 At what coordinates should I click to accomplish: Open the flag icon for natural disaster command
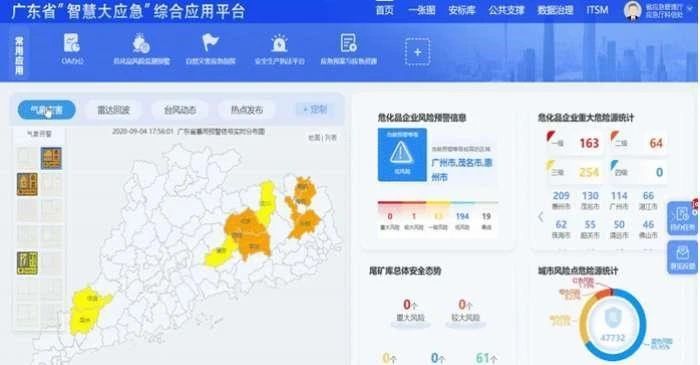tap(210, 43)
